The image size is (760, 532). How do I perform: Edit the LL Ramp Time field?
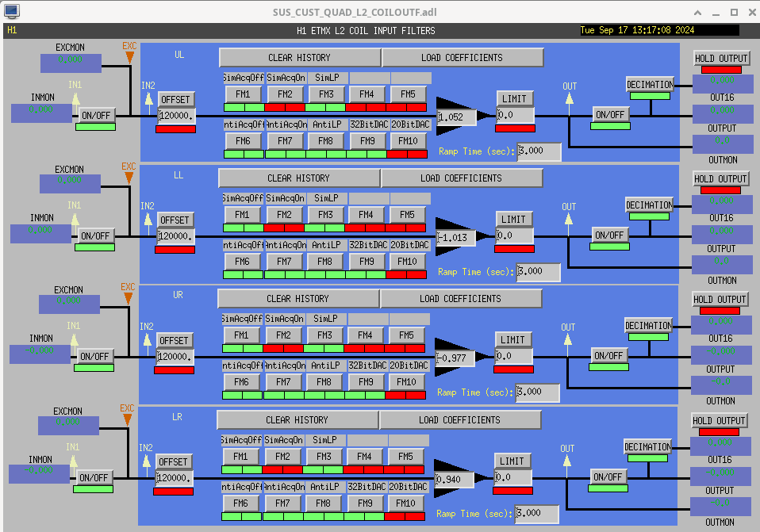point(538,272)
